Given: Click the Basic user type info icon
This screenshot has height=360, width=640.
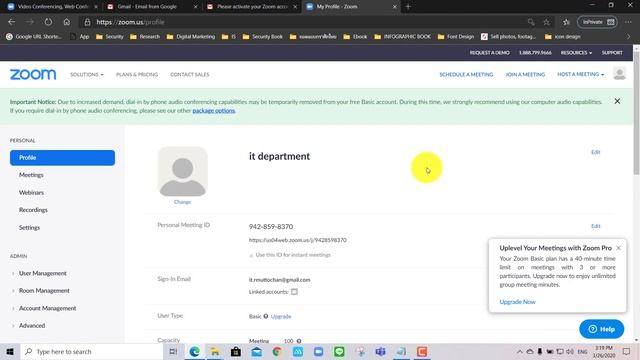Looking at the screenshot, I should [x=266, y=316].
